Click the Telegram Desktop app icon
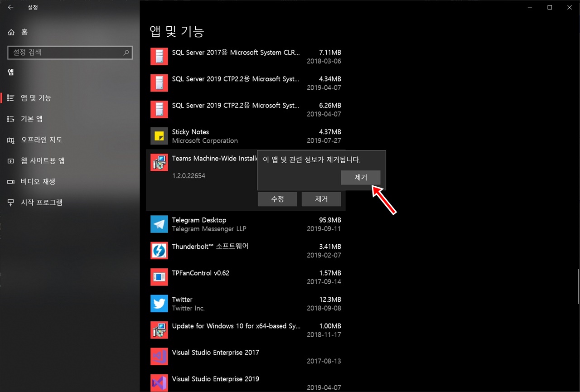This screenshot has height=392, width=580. [159, 224]
